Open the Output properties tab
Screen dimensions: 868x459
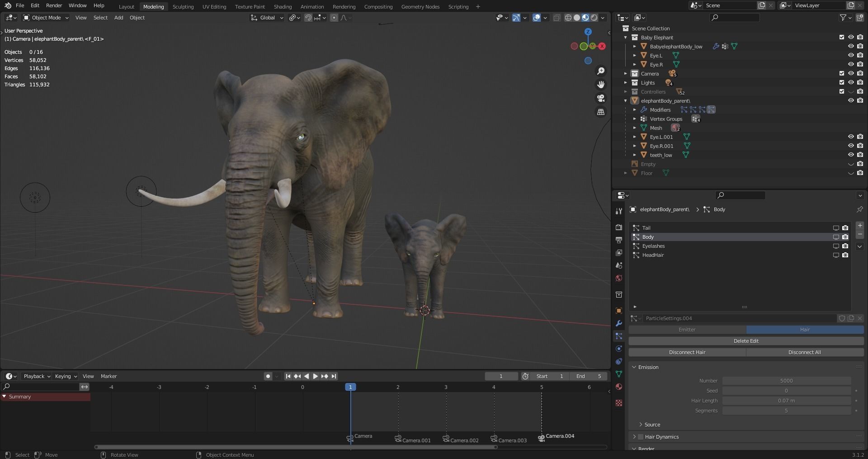coord(619,240)
